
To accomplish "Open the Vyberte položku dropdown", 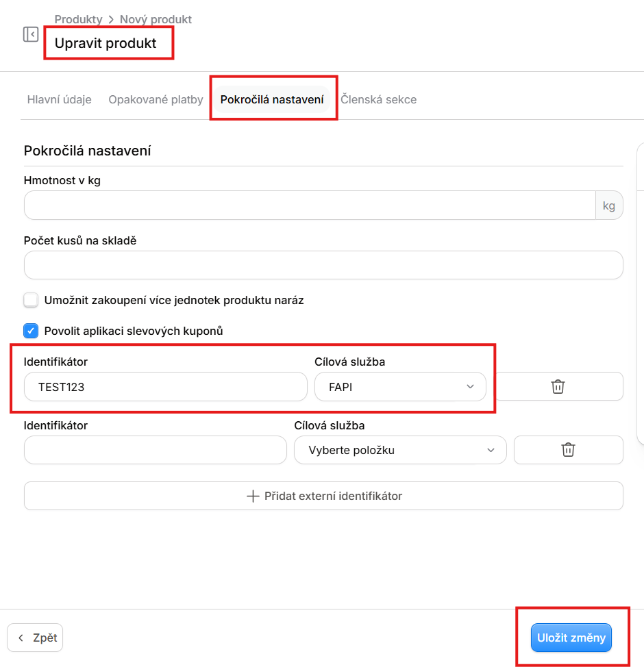I will [400, 450].
